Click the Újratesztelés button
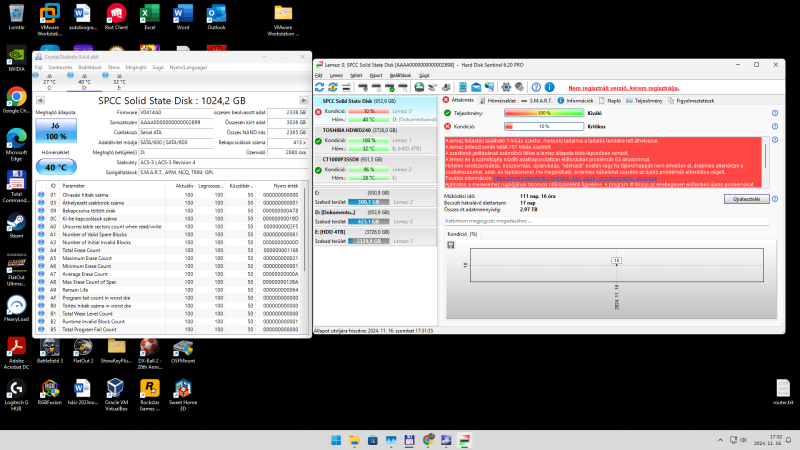This screenshot has width=800, height=450. [x=746, y=199]
